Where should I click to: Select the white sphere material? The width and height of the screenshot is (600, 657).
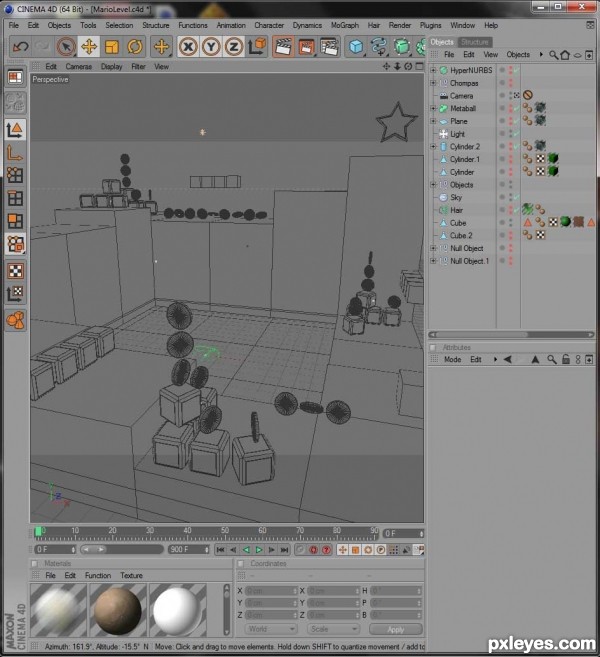coord(177,611)
